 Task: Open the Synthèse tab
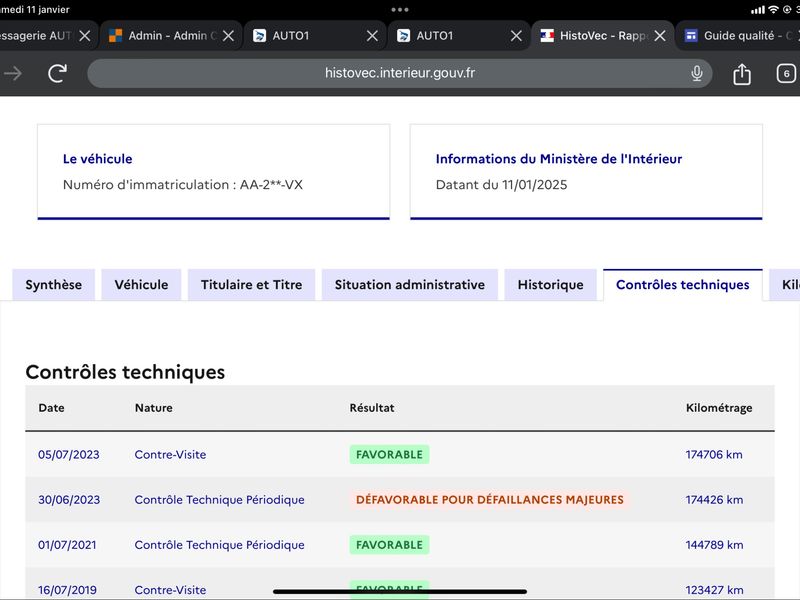coord(54,285)
